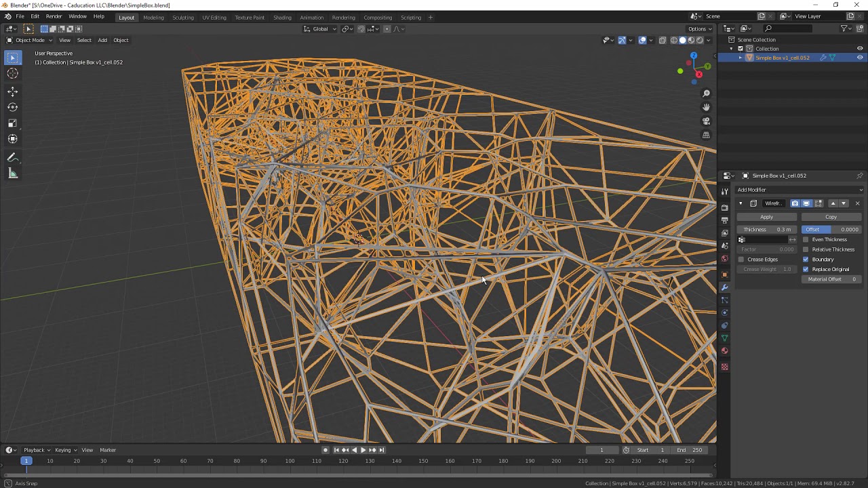Open the viewport Options dropdown
This screenshot has height=488, width=868.
point(701,28)
